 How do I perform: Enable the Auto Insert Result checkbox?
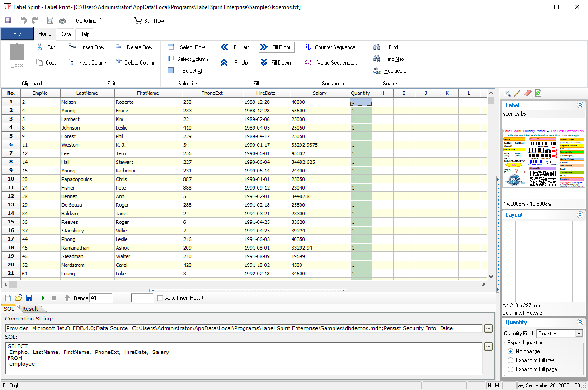pyautogui.click(x=160, y=298)
